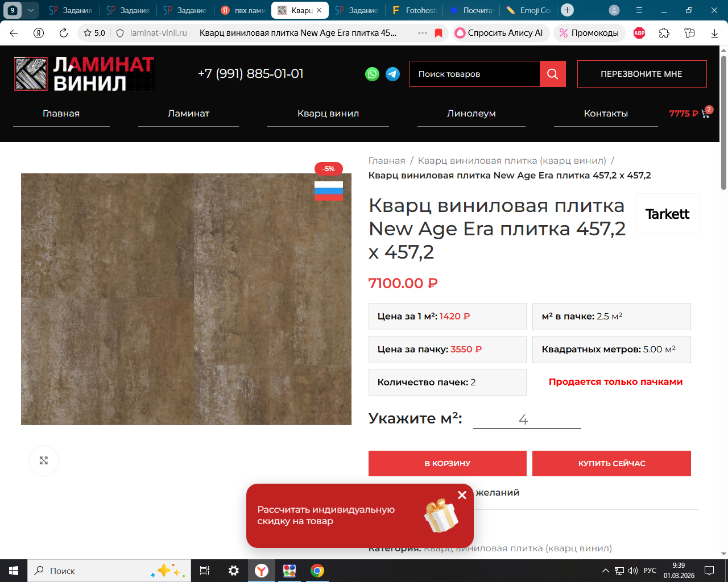728x582 pixels.
Task: Open Settings gear on the taskbar
Action: point(233,571)
